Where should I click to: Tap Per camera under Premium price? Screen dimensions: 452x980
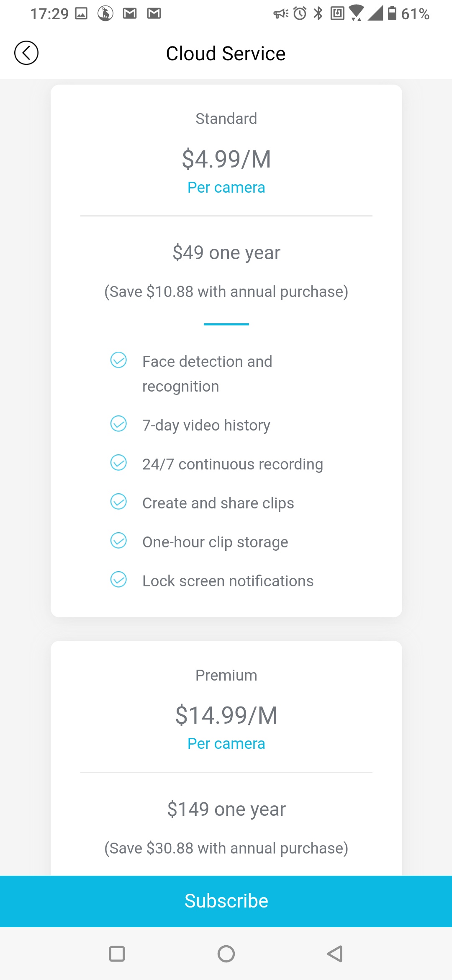(226, 744)
